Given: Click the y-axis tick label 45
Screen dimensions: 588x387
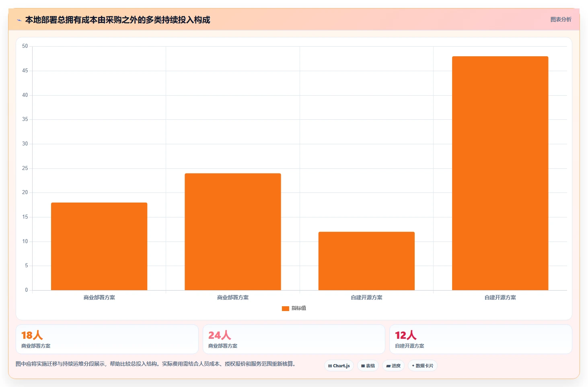Looking at the screenshot, I should point(25,71).
